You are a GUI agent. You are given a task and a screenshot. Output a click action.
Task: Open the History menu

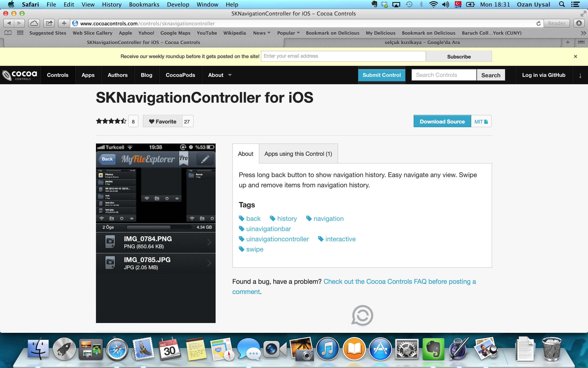coord(112,4)
